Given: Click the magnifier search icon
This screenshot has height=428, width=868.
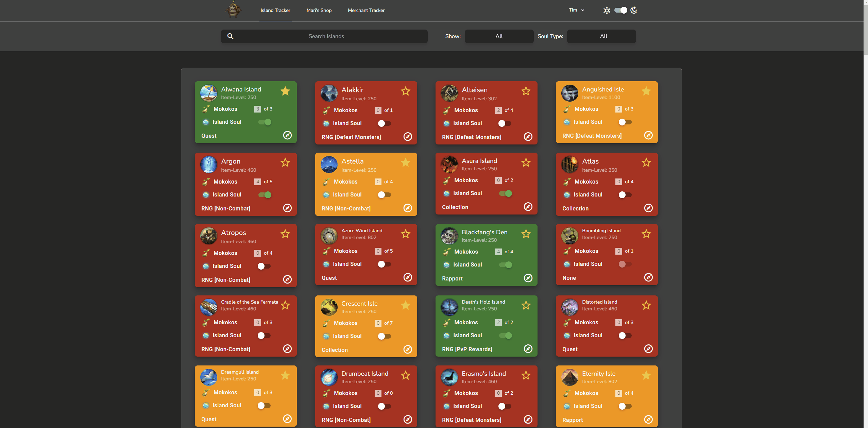Looking at the screenshot, I should pos(230,36).
